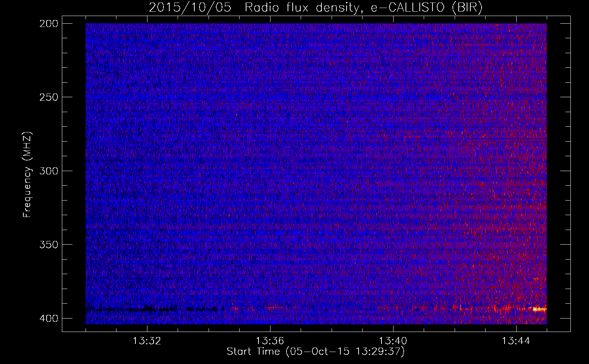Screen dimensions: 589x364
Task: Click the 13:40 time tick label
Action: pyautogui.click(x=393, y=341)
